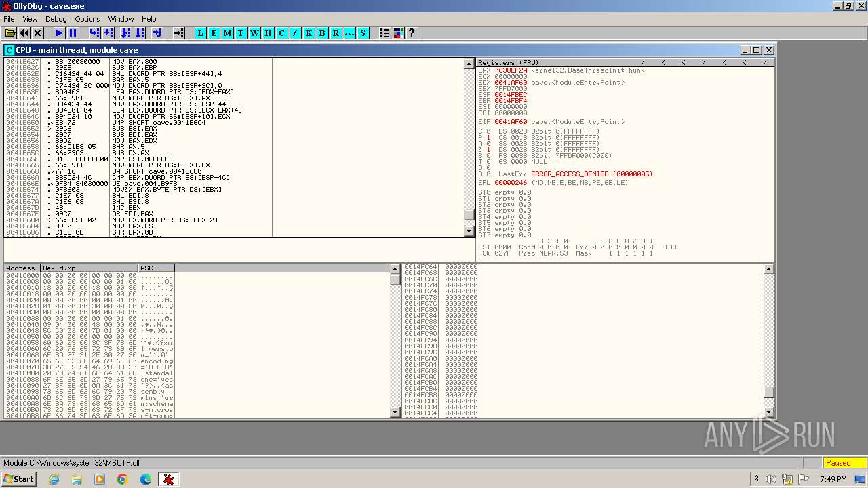
Task: Open the Windows list with the W button
Action: (x=255, y=33)
